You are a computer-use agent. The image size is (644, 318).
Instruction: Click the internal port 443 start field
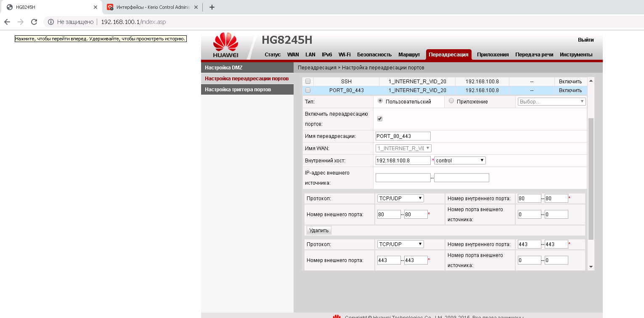point(529,244)
